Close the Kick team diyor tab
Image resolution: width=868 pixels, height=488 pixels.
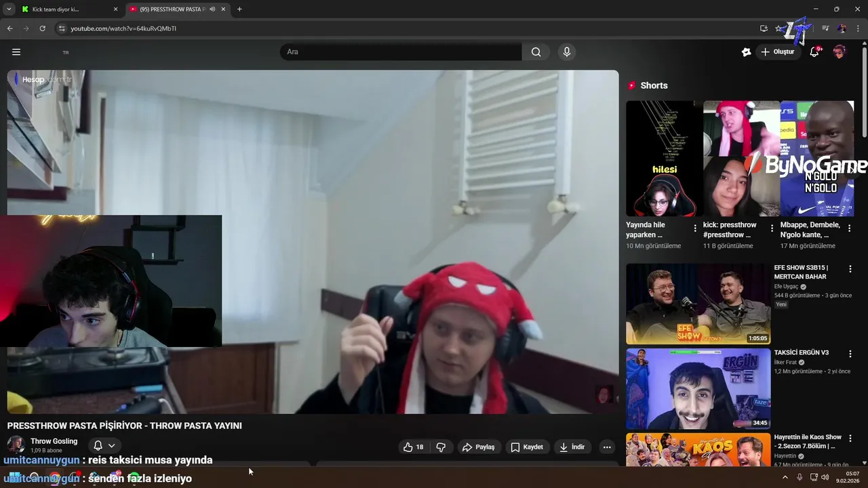tap(115, 9)
